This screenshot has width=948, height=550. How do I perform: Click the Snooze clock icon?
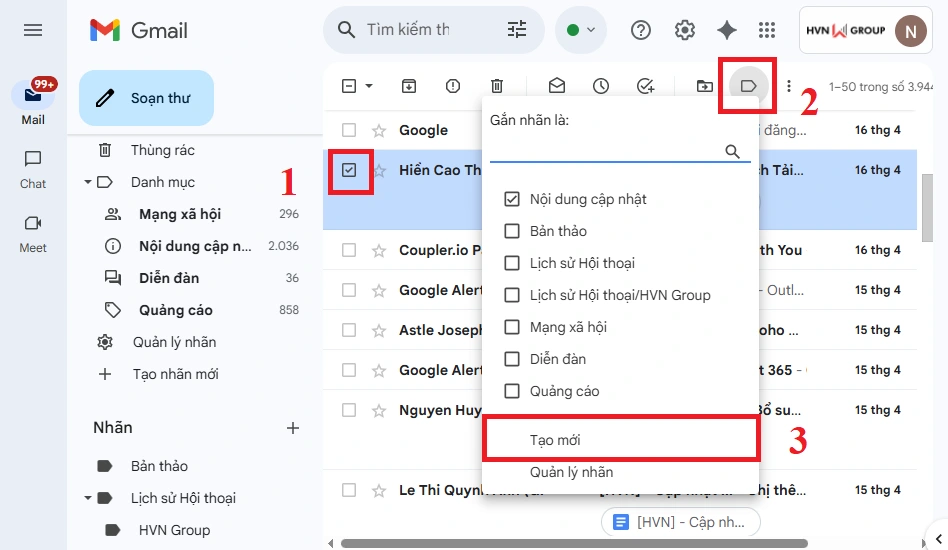click(x=601, y=86)
